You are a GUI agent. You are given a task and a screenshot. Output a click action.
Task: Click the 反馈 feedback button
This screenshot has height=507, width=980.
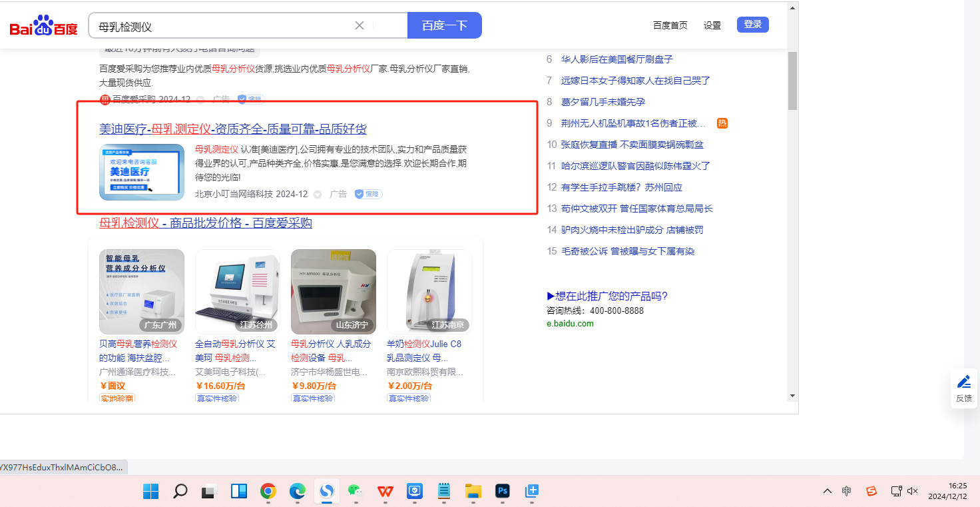(x=963, y=388)
